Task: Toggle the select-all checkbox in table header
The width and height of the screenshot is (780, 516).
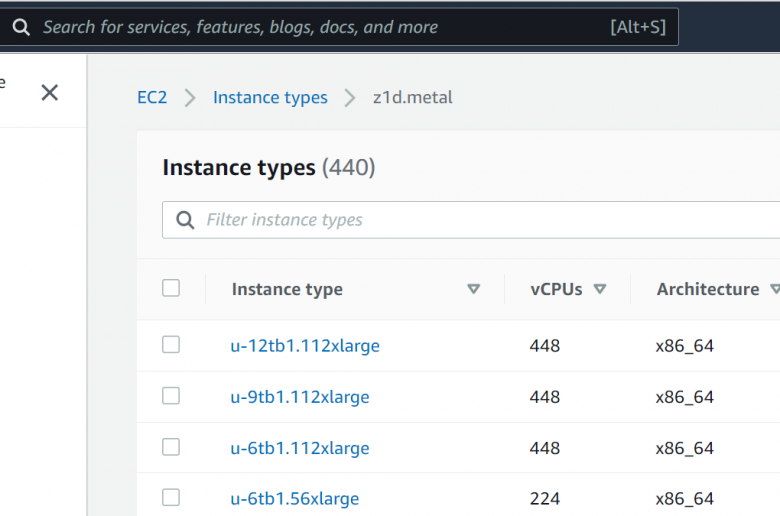Action: pyautogui.click(x=171, y=288)
